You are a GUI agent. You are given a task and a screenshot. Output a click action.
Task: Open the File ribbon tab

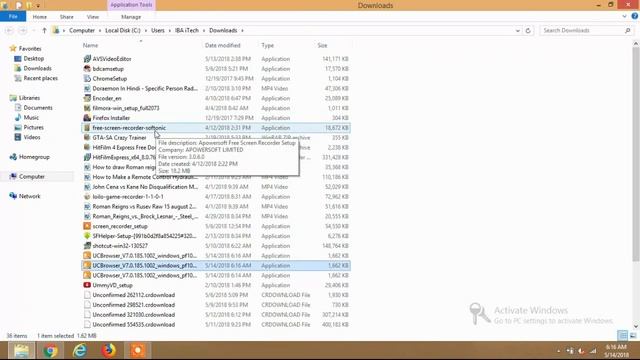13,17
